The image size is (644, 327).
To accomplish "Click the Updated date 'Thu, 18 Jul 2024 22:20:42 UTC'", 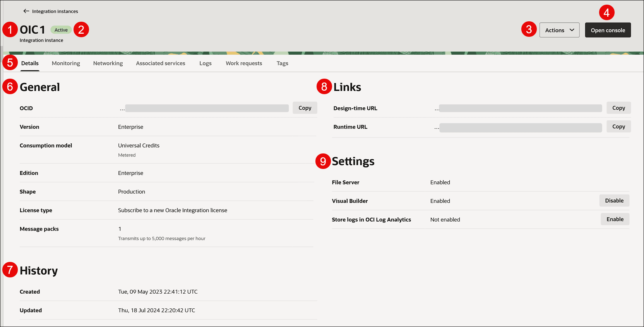I will tap(157, 310).
